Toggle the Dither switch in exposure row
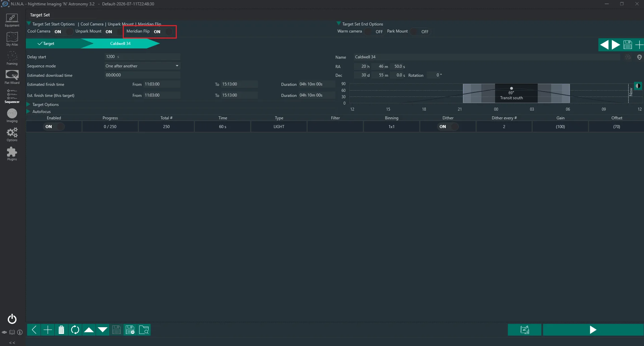This screenshot has width=644, height=346. point(448,127)
